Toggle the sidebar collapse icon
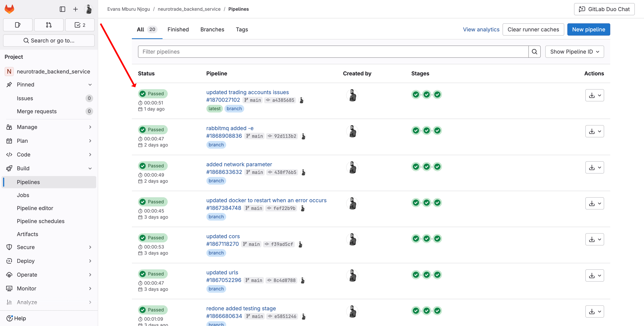The height and width of the screenshot is (326, 644). (x=62, y=9)
